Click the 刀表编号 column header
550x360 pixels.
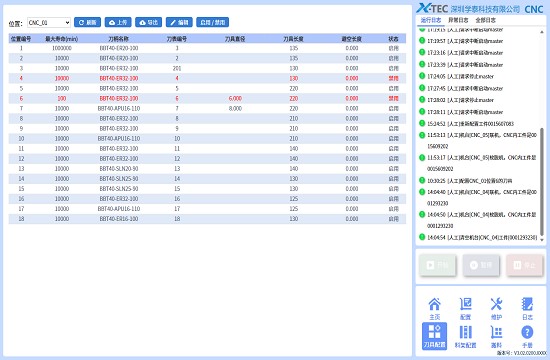click(177, 39)
